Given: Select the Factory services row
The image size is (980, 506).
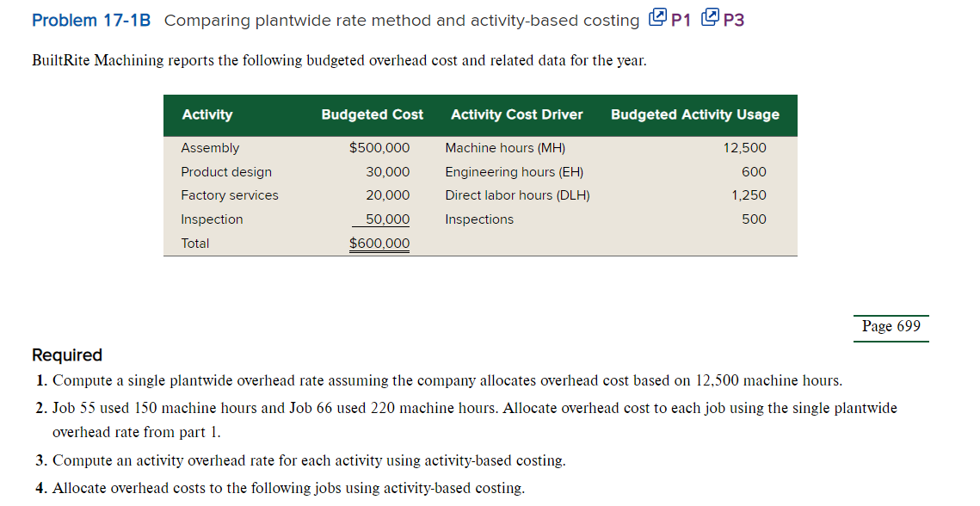Looking at the screenshot, I should pos(229,195).
